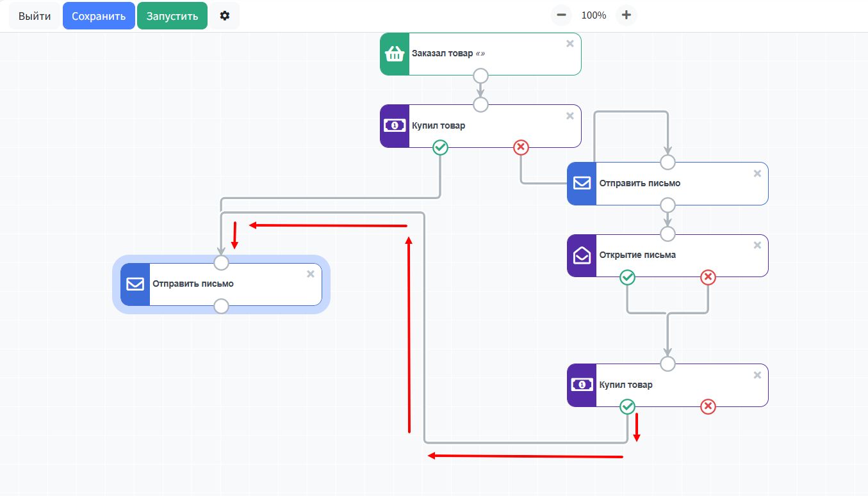Screen dimensions: 868x496
Task: Click the left selected Отправить письмо title
Action: point(193,284)
